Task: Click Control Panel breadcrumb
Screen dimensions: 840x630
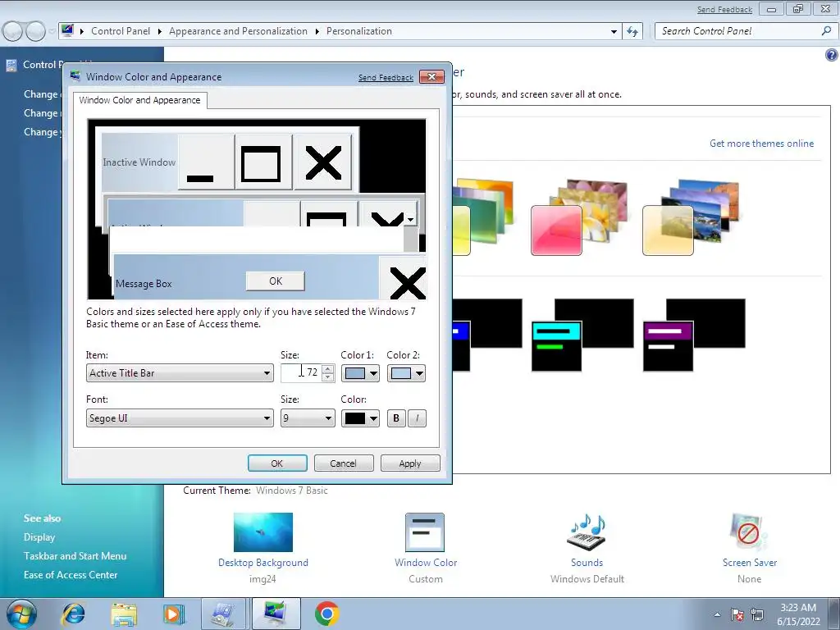Action: [121, 31]
